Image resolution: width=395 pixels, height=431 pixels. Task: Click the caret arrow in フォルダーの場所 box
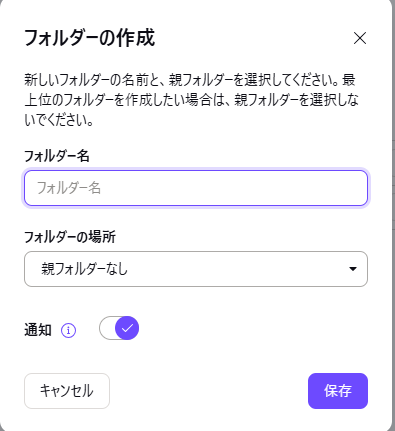point(353,269)
